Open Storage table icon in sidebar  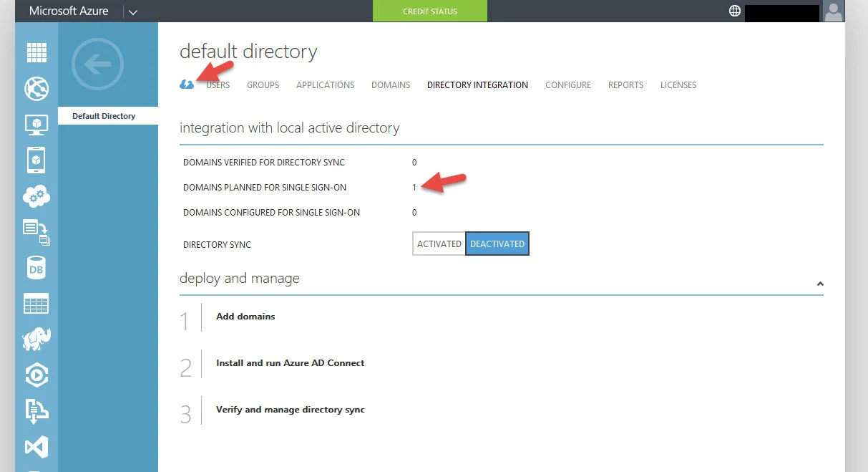tap(36, 303)
